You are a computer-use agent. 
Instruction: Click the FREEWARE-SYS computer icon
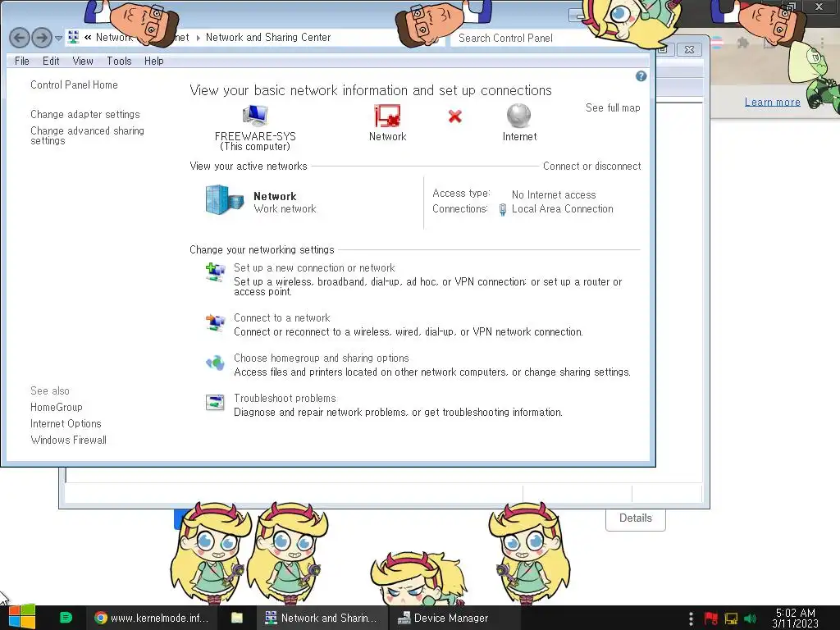click(x=255, y=115)
